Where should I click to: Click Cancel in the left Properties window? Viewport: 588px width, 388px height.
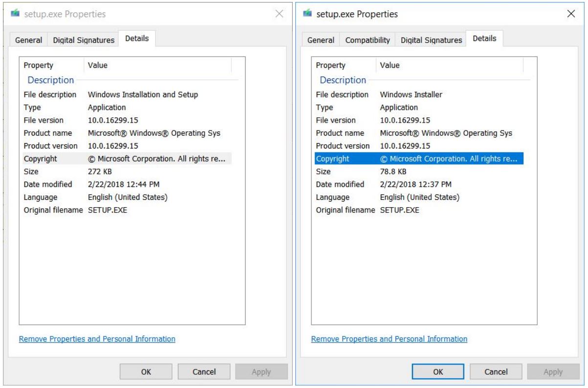pos(204,372)
